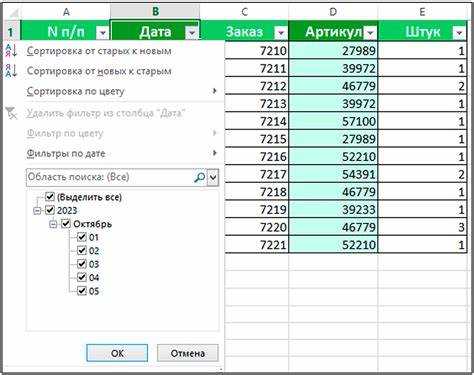Cancel the filter with Отмена button
Viewport: 474px width, 375px height.
188,353
